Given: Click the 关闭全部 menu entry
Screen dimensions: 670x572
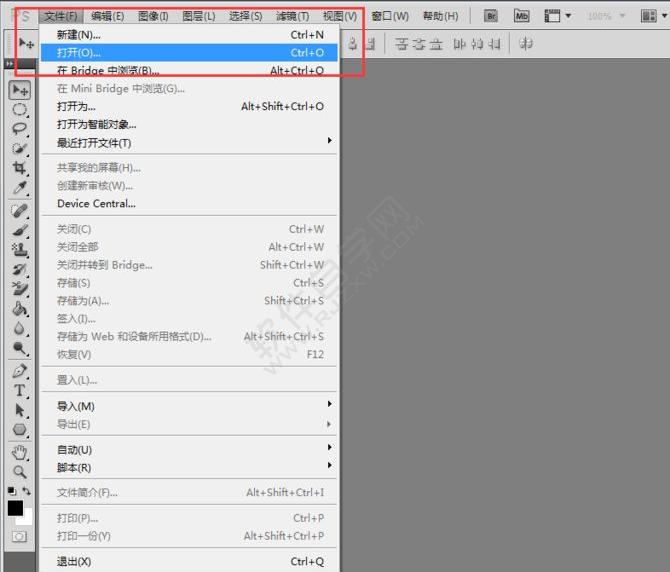Looking at the screenshot, I should tap(189, 247).
